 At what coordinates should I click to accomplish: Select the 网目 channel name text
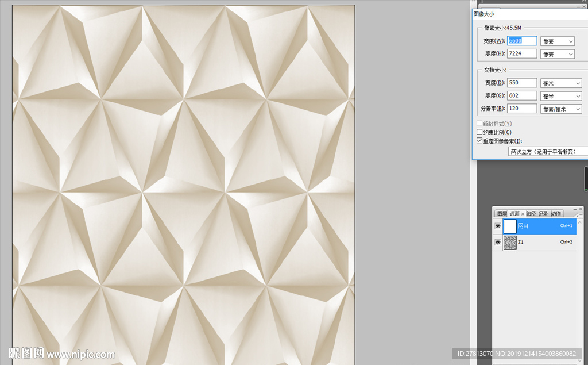[523, 226]
